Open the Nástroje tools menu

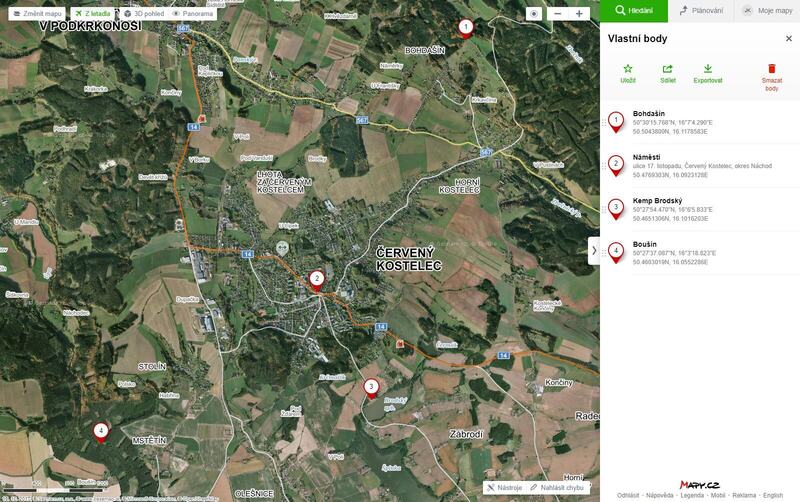pos(505,487)
